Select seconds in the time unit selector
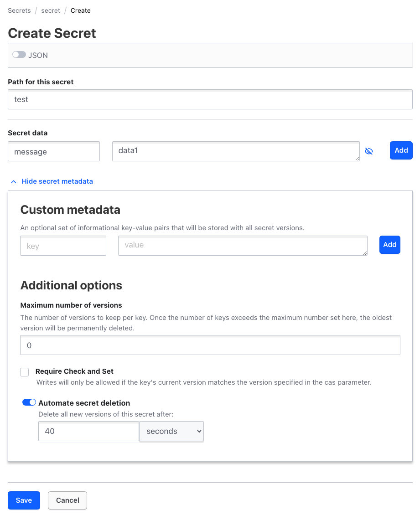The image size is (420, 515). click(x=171, y=431)
